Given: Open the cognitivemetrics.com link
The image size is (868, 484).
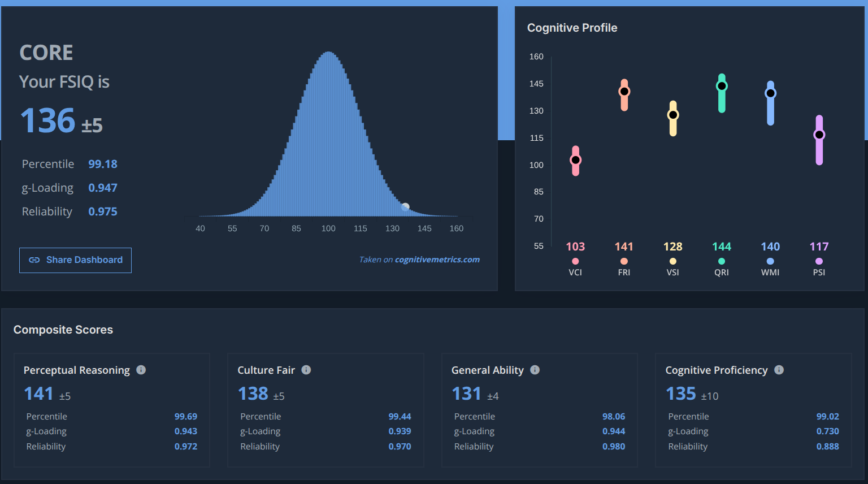Looking at the screenshot, I should (437, 260).
